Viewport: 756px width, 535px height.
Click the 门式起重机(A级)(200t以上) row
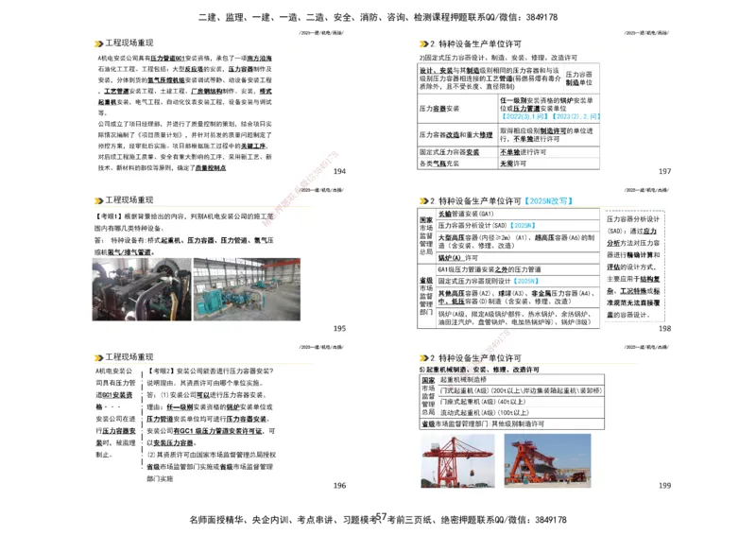pos(521,390)
